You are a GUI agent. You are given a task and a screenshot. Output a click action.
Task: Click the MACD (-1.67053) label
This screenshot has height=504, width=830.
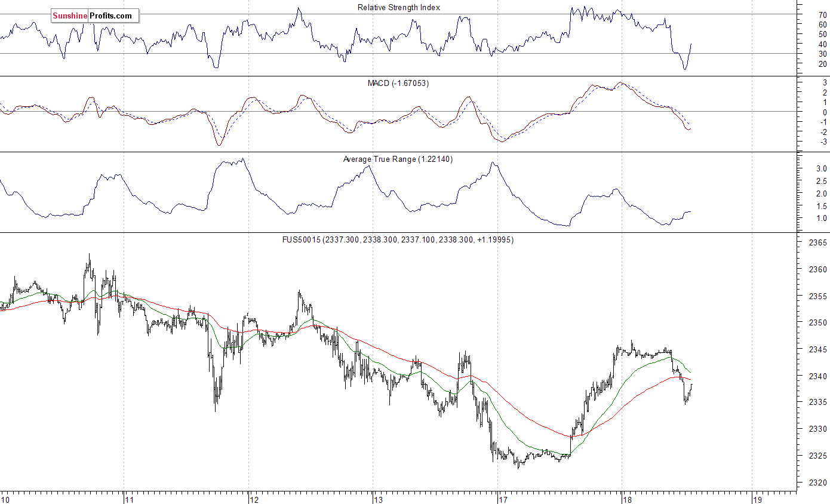(x=398, y=83)
